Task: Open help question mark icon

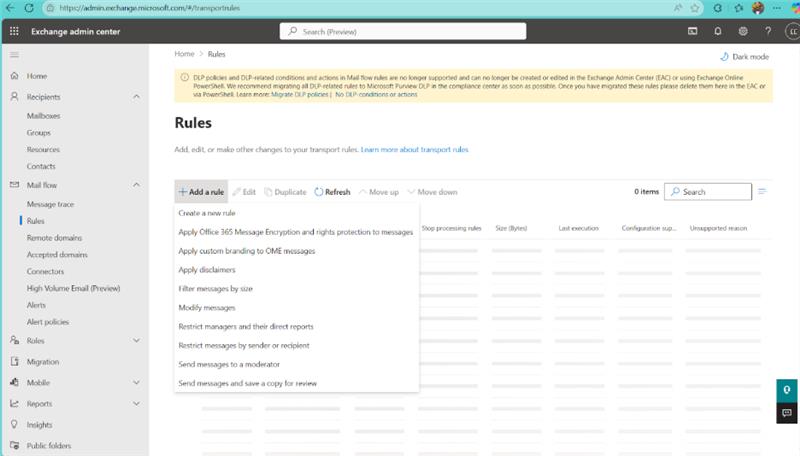Action: 768,31
